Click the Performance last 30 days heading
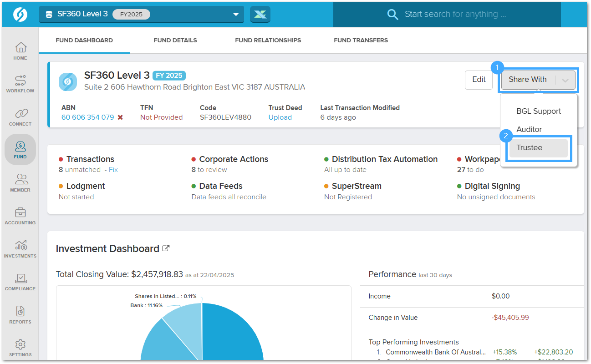The height and width of the screenshot is (364, 591). (x=410, y=274)
